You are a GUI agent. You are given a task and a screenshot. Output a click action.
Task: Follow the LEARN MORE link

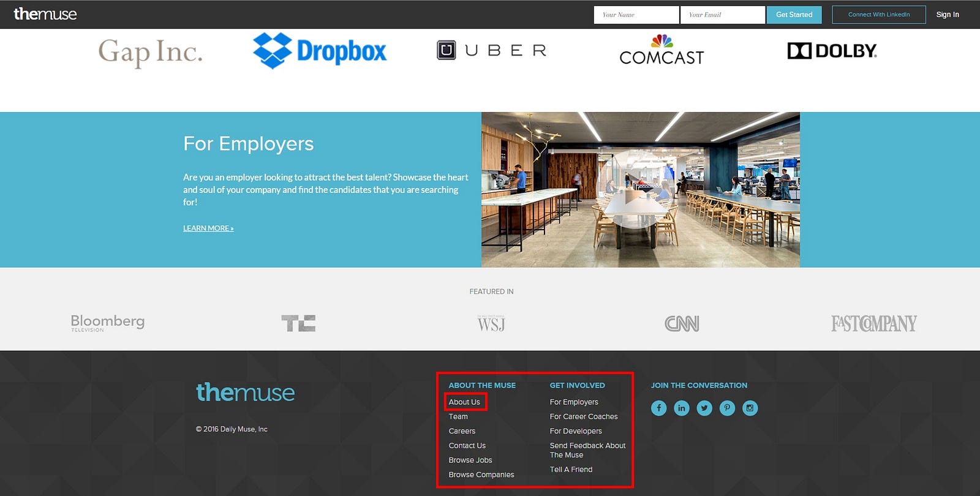tap(208, 228)
